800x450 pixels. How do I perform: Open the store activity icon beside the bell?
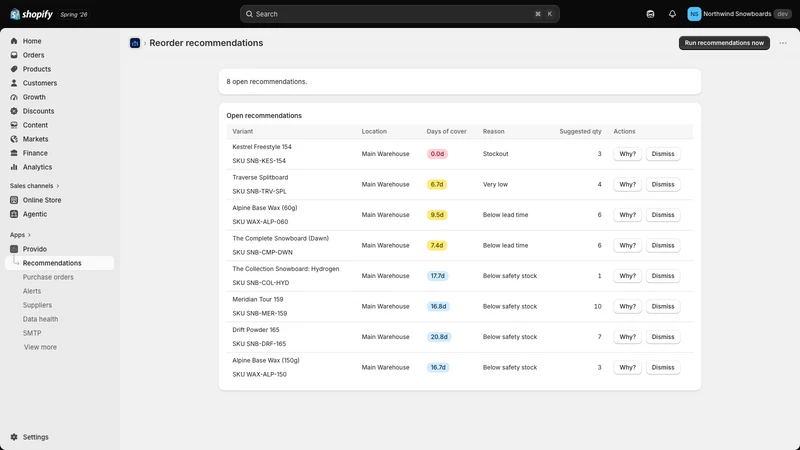[650, 14]
